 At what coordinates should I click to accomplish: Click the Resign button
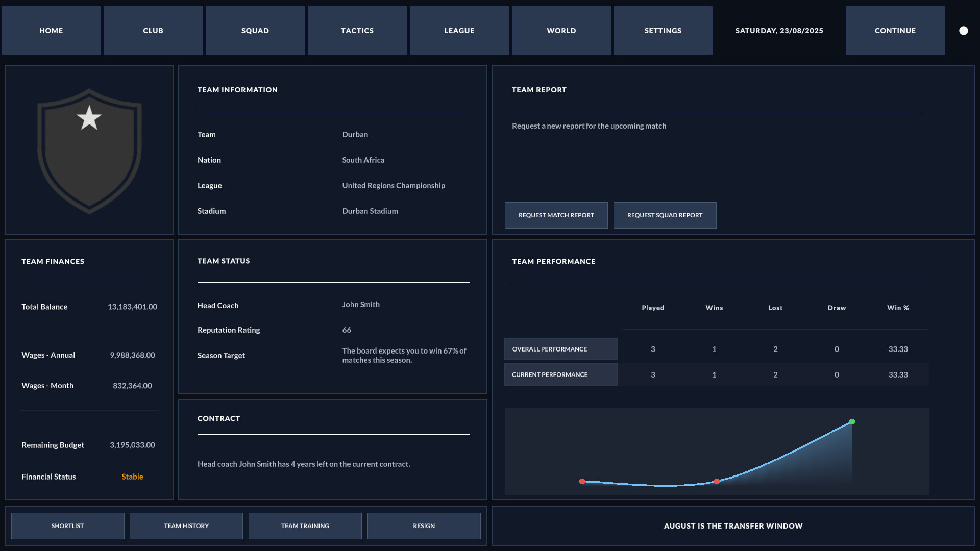point(424,526)
